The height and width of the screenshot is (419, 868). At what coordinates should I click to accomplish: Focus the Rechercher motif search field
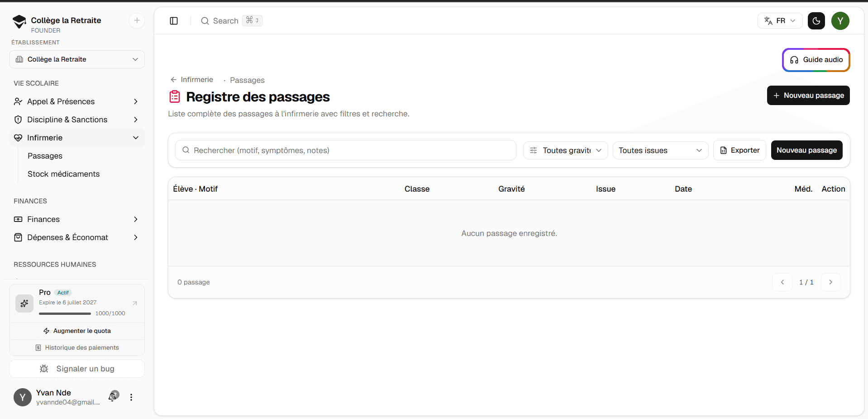click(x=346, y=150)
